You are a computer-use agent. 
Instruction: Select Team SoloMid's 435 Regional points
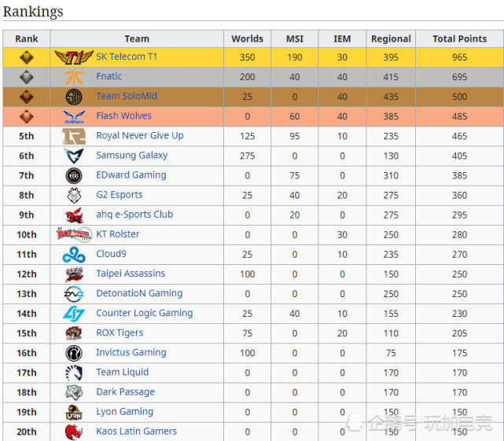pos(391,97)
